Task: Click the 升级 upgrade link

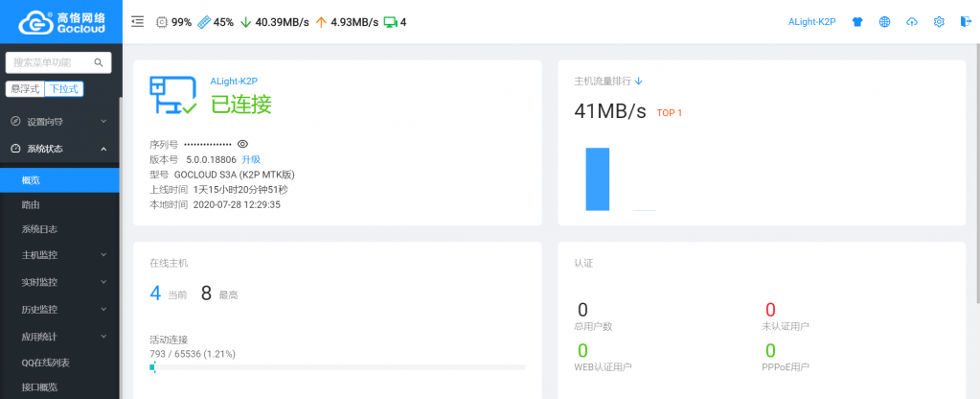Action: (x=251, y=159)
